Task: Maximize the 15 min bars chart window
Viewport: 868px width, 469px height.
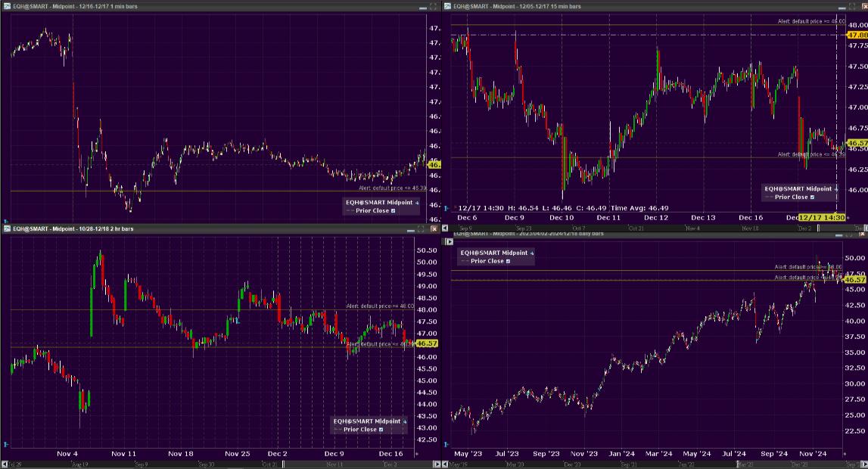Action: click(851, 7)
